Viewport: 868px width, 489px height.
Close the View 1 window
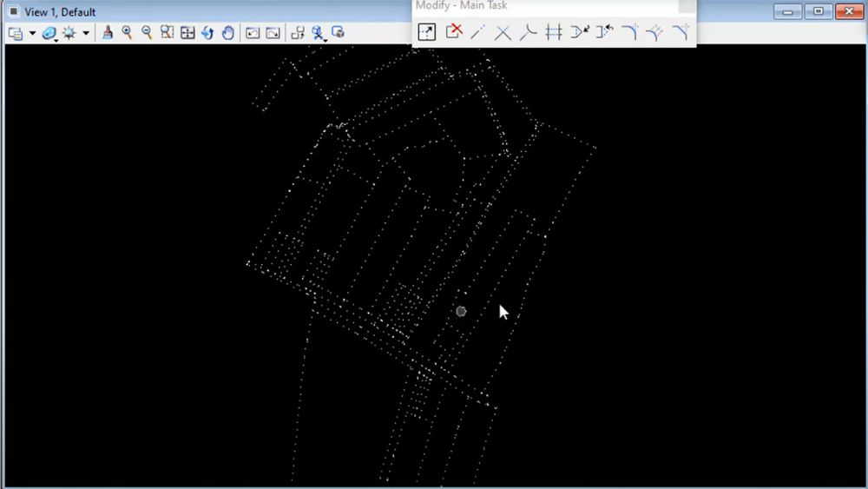coord(849,11)
